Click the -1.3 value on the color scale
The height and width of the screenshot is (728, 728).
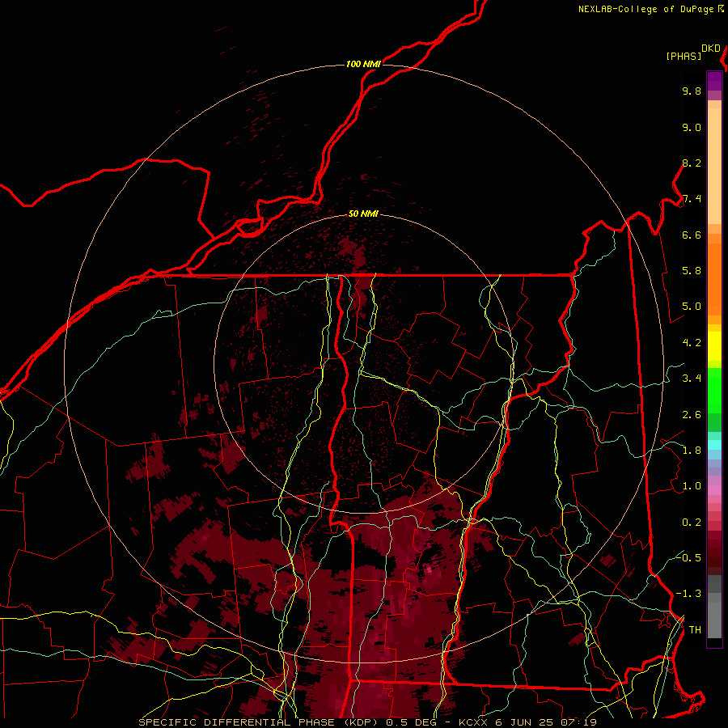tap(688, 595)
